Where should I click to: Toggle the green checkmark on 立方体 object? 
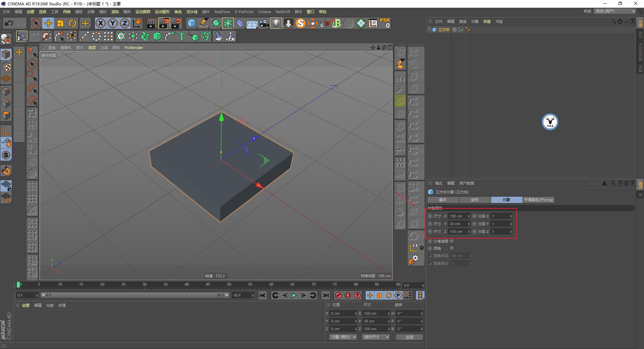pos(462,30)
